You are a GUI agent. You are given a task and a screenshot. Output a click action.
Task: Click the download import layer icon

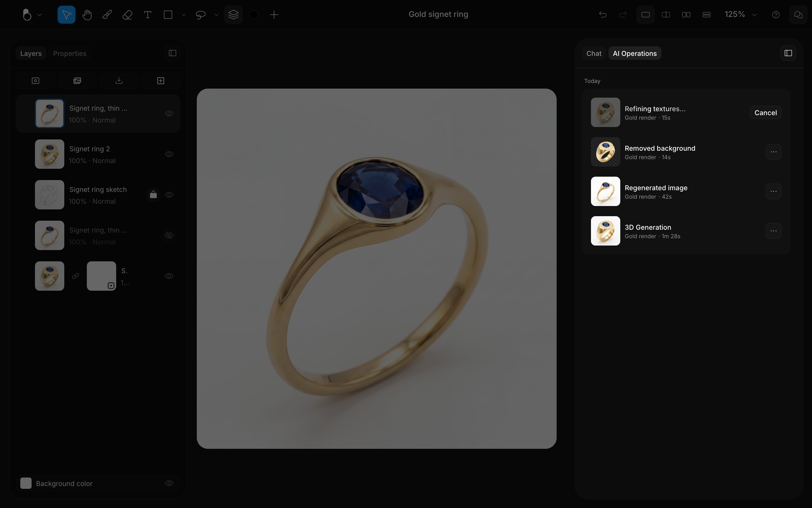(x=119, y=81)
